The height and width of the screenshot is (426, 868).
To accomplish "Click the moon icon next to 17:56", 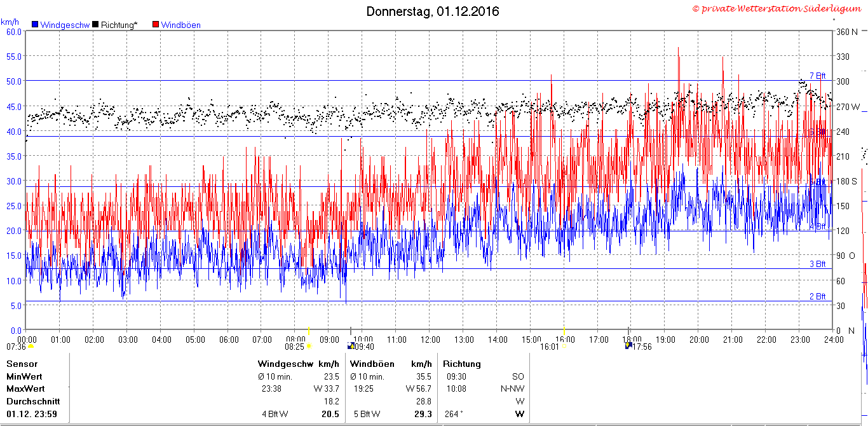I will [x=628, y=345].
